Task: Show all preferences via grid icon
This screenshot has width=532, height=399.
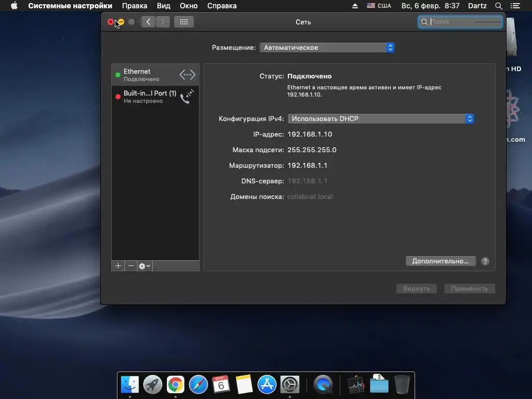Action: [183, 22]
